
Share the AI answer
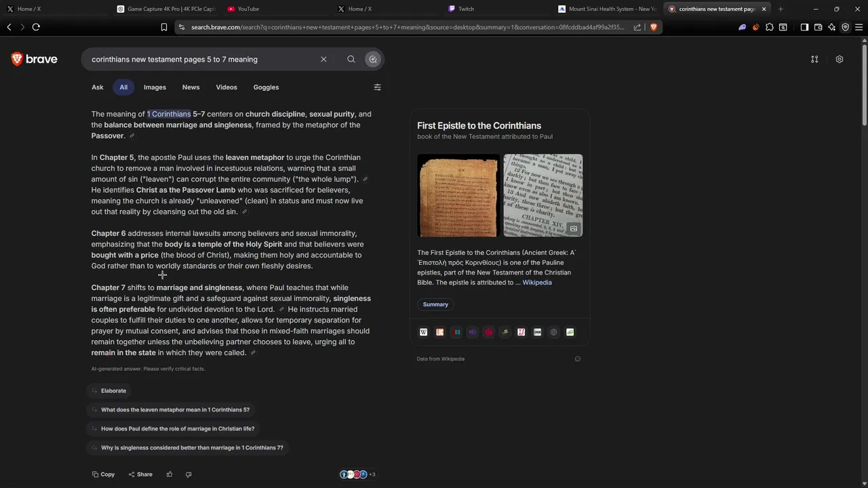click(140, 474)
